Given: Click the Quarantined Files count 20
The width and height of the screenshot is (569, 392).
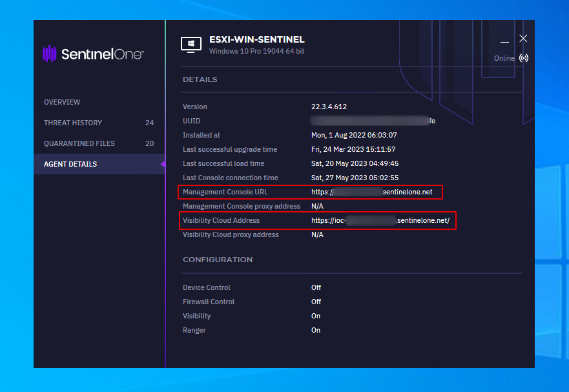Looking at the screenshot, I should [149, 144].
